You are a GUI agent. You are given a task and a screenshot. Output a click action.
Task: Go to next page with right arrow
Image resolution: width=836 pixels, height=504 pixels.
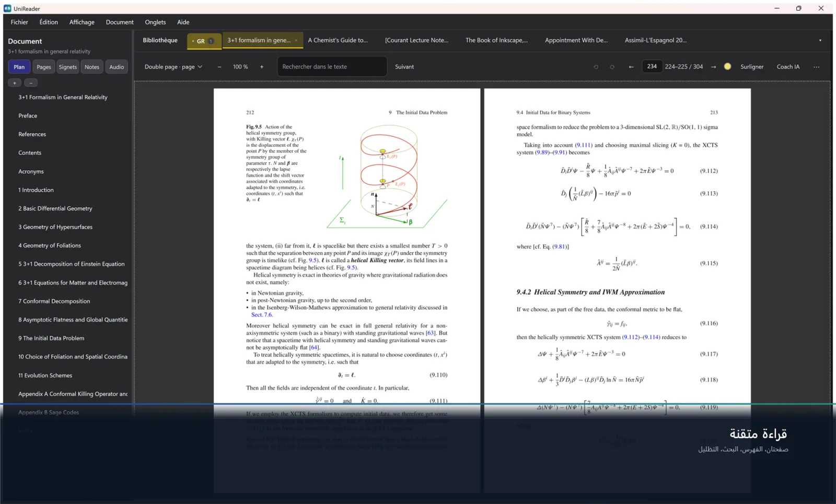pyautogui.click(x=713, y=67)
